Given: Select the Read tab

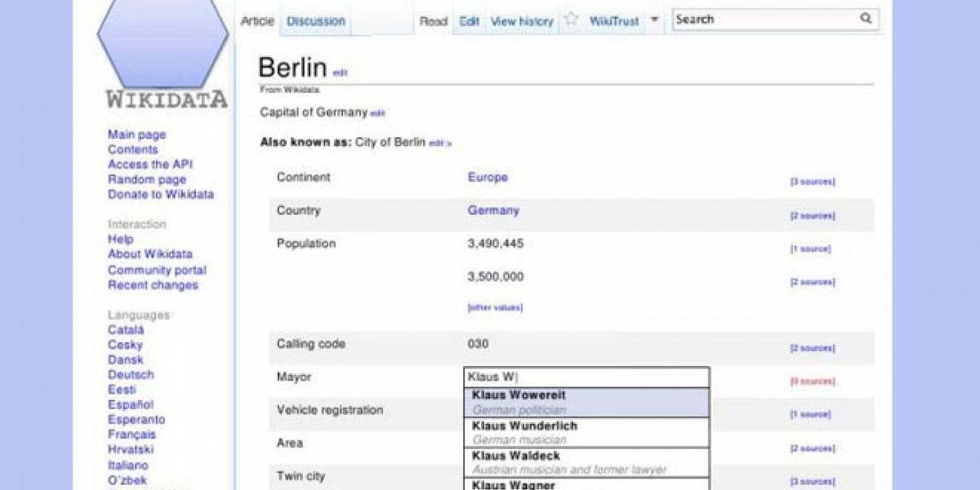Looking at the screenshot, I should [x=434, y=21].
